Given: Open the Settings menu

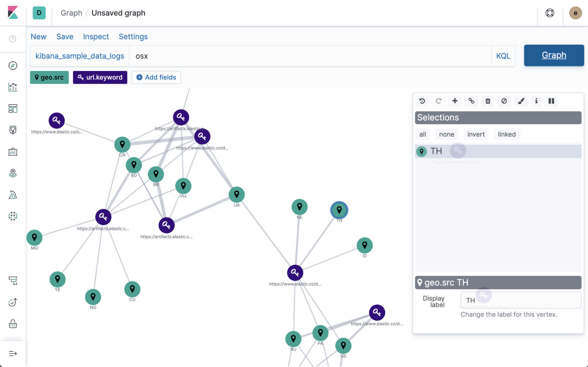Looking at the screenshot, I should pos(133,37).
